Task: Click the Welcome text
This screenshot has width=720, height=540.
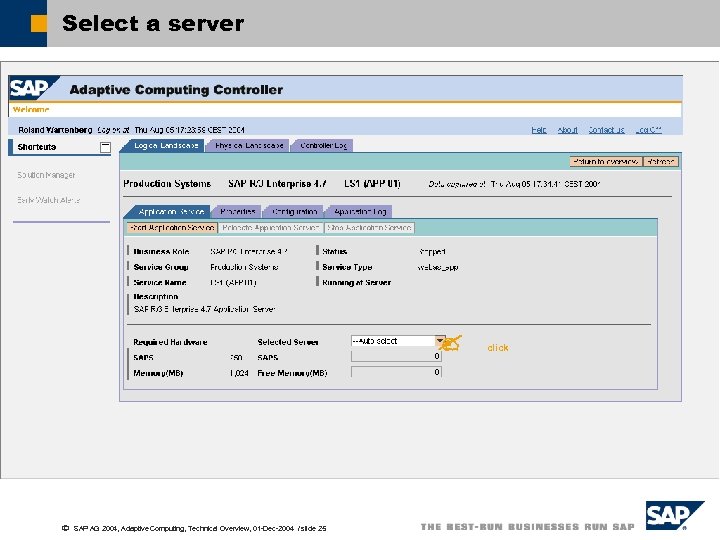Action: pyautogui.click(x=31, y=110)
